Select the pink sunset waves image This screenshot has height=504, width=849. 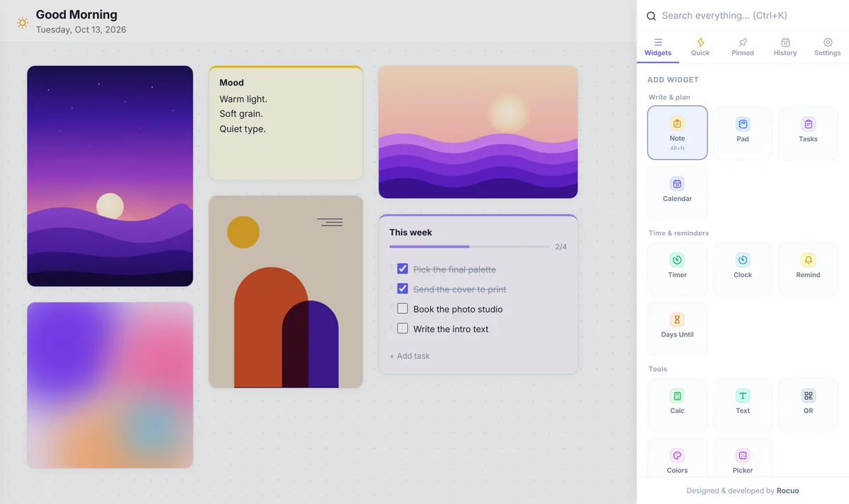click(478, 132)
